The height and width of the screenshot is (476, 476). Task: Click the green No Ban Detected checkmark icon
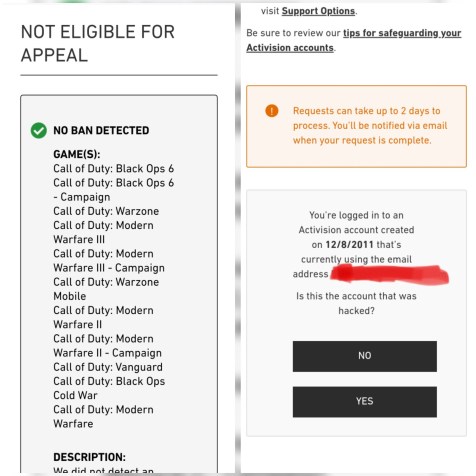coord(39,130)
